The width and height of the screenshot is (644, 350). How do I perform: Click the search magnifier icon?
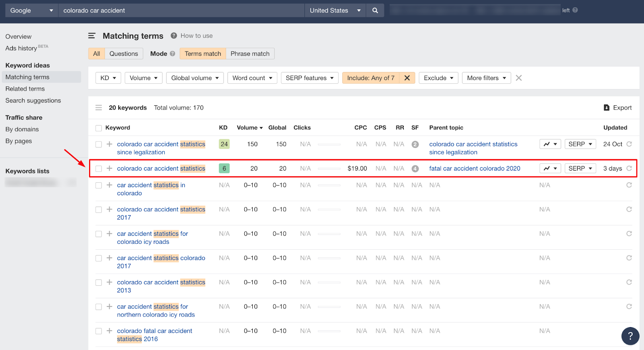coord(375,10)
